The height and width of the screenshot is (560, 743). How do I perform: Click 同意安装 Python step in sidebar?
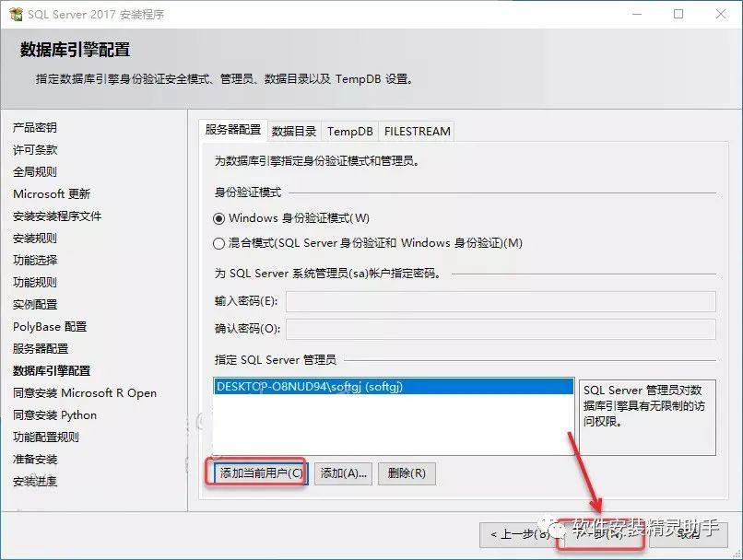pos(55,415)
